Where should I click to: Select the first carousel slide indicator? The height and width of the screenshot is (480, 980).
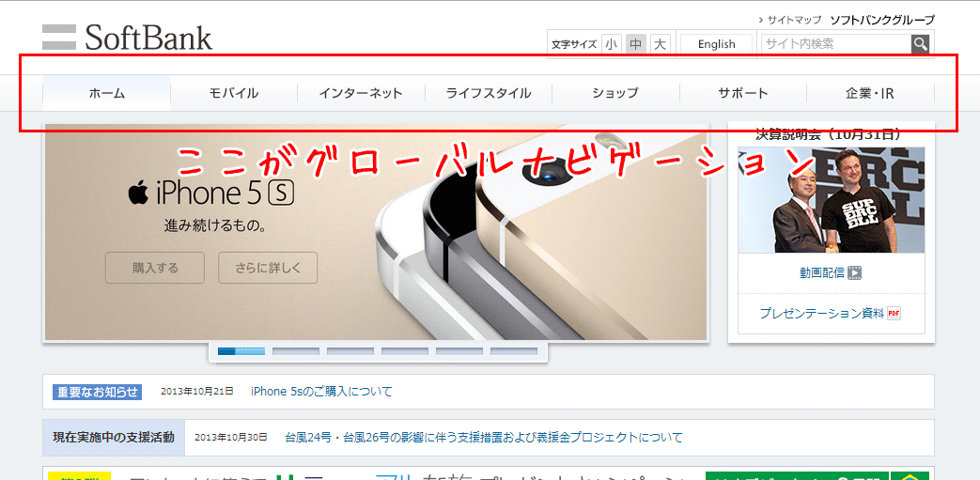tap(241, 351)
